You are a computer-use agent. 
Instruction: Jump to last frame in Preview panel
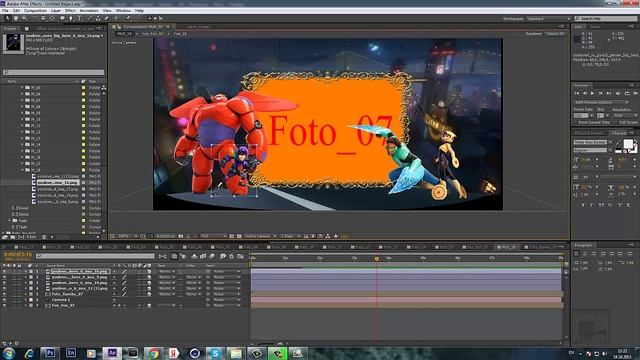[609, 93]
